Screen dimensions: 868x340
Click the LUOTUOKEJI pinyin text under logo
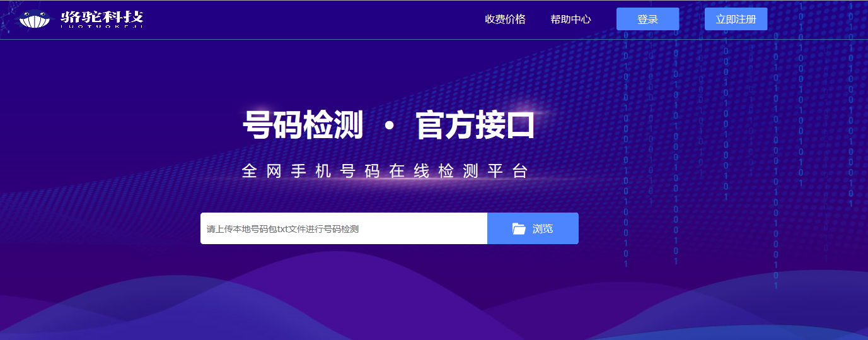point(102,26)
